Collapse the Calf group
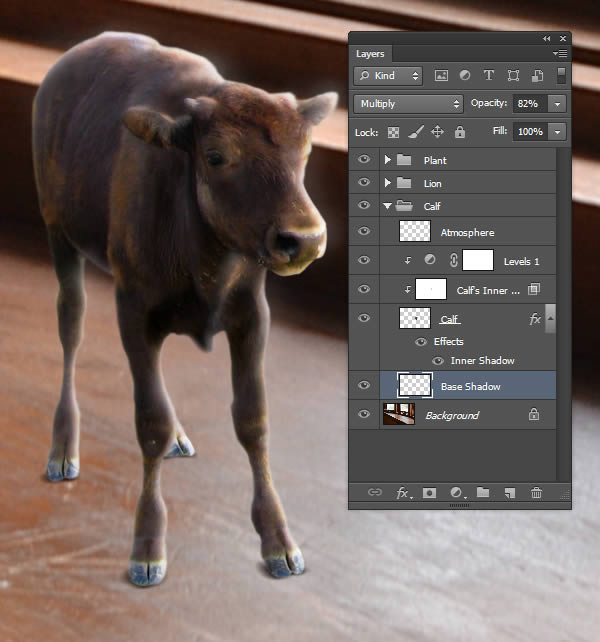Screen dimensions: 600x642 tap(387, 206)
